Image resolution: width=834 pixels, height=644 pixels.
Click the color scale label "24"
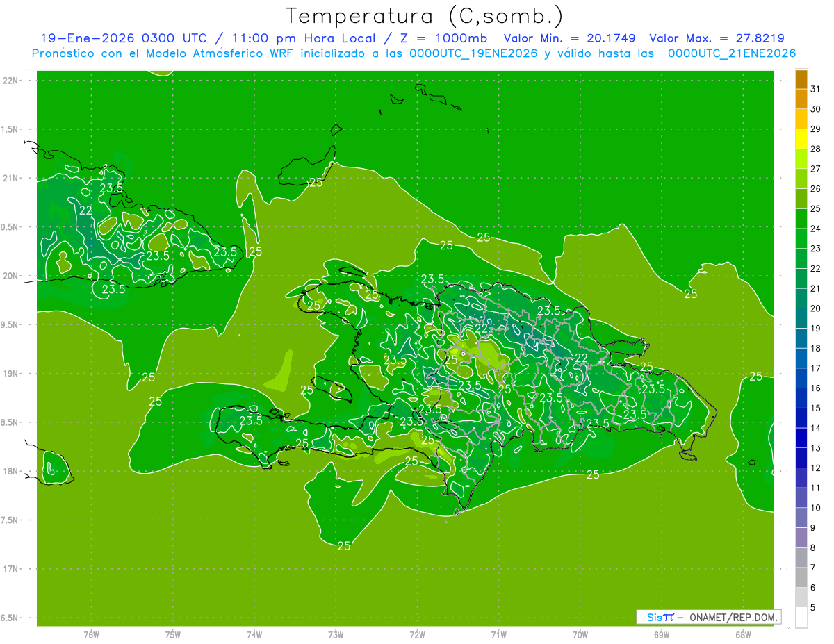pyautogui.click(x=816, y=229)
